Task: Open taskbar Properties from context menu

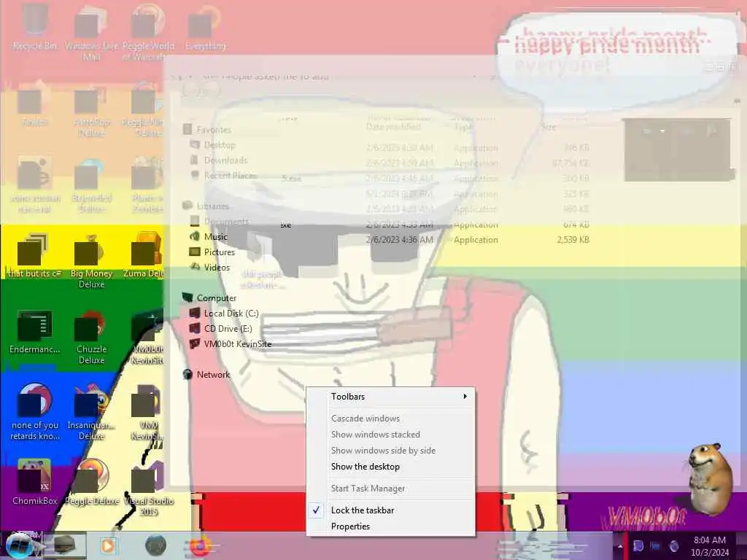Action: pos(391,526)
